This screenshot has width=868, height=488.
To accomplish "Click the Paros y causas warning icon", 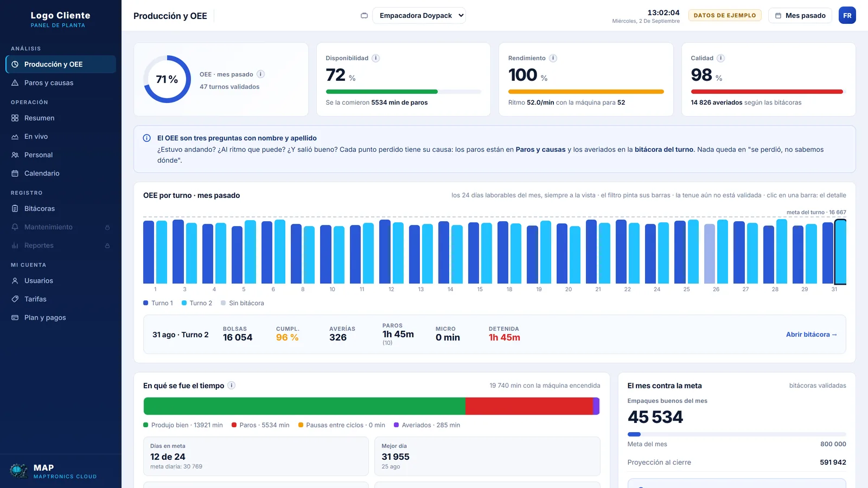I will 15,83.
